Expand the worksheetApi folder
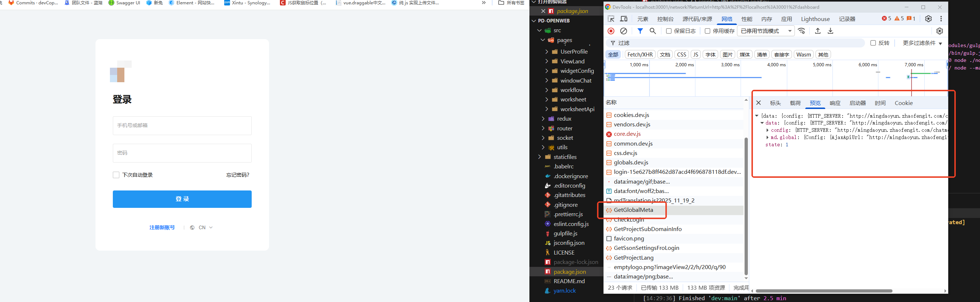This screenshot has width=980, height=302. [x=547, y=109]
